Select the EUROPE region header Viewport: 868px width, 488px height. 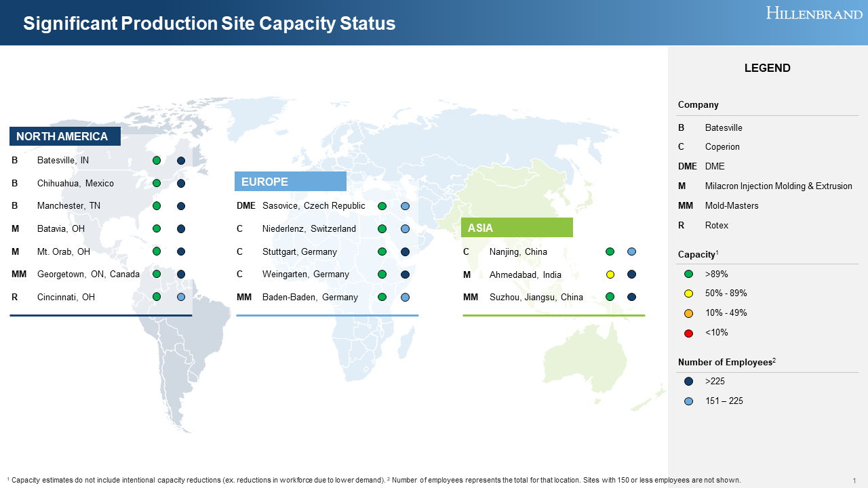(290, 182)
